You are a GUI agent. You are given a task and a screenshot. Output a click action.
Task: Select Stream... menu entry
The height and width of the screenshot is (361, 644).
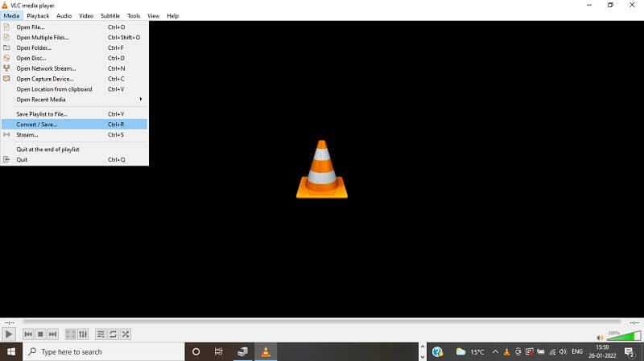(x=74, y=134)
